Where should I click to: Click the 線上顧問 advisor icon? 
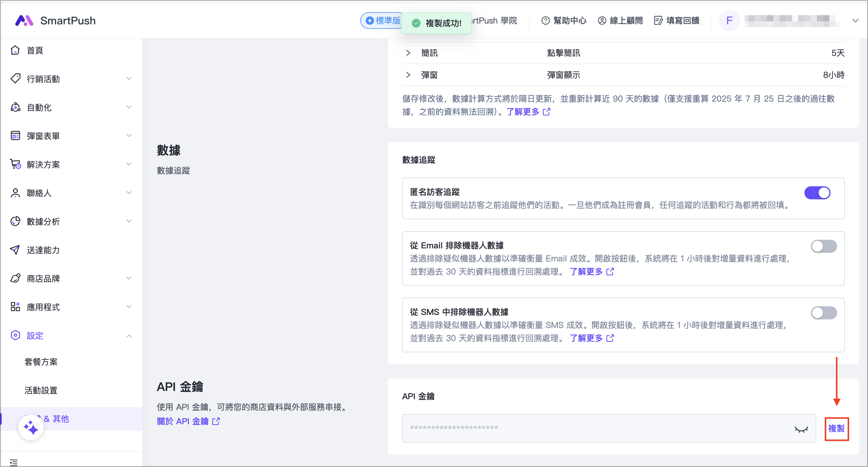(x=602, y=20)
